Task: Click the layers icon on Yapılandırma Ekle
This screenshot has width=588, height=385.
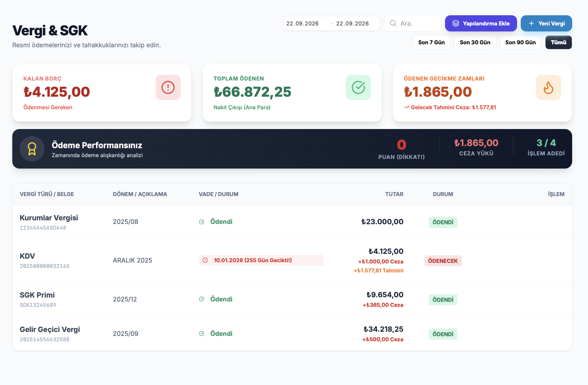Action: pos(456,23)
